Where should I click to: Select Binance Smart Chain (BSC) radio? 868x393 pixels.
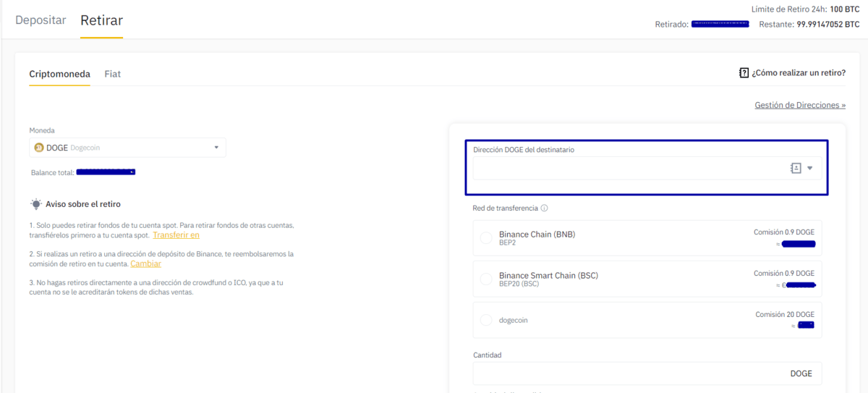tap(486, 279)
